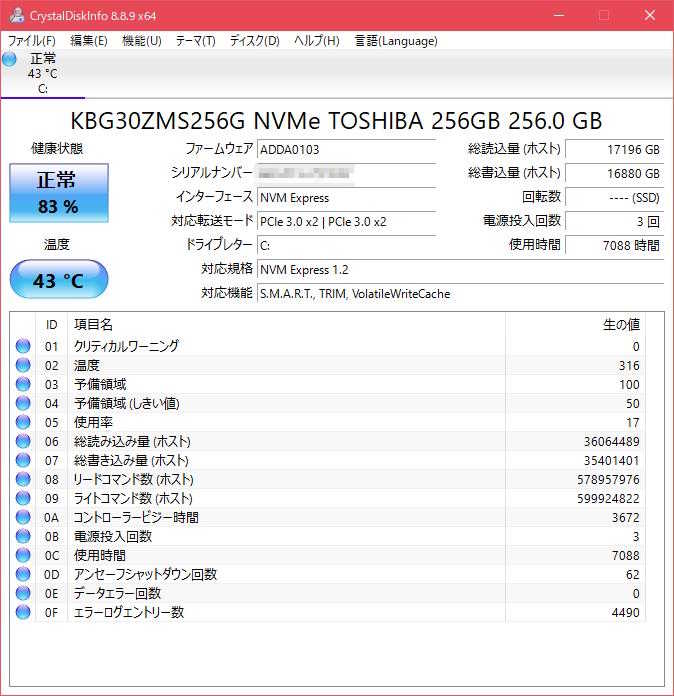
Task: Open the ファイル(F) menu
Action: click(x=32, y=41)
